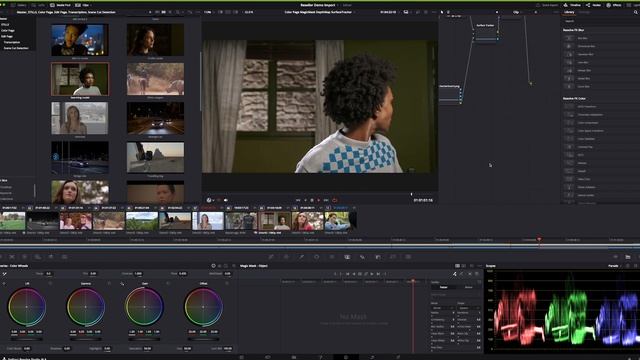Screen dimensions: 640x360
Task: Toggle the Nodes panel button
Action: [x=593, y=5]
